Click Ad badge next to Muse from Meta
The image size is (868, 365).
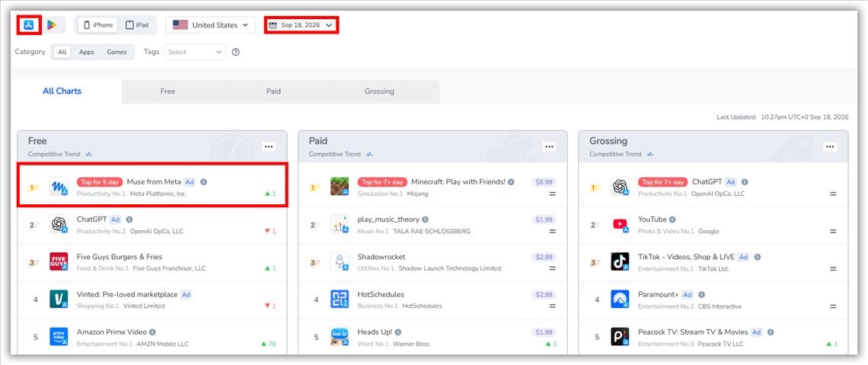(x=190, y=181)
